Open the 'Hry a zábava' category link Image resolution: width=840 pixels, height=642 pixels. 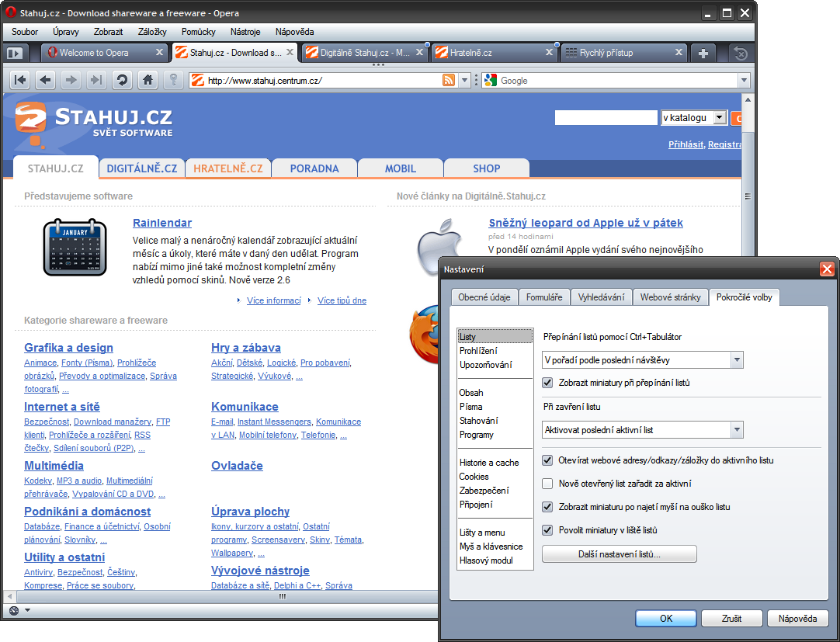tap(246, 348)
